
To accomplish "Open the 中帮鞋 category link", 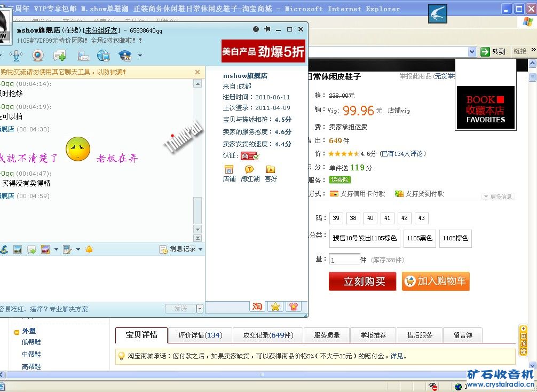I will (x=31, y=354).
